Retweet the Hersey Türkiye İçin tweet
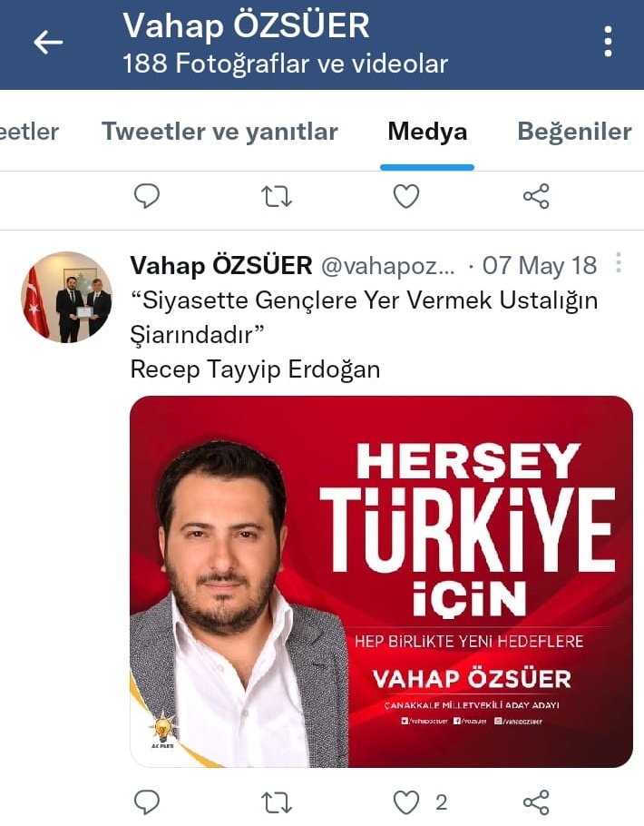Image resolution: width=644 pixels, height=826 pixels. [277, 802]
